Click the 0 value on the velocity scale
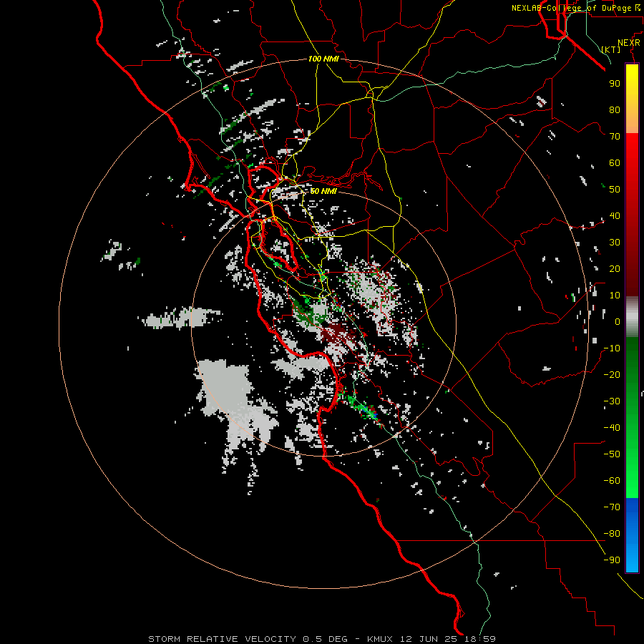 [618, 321]
